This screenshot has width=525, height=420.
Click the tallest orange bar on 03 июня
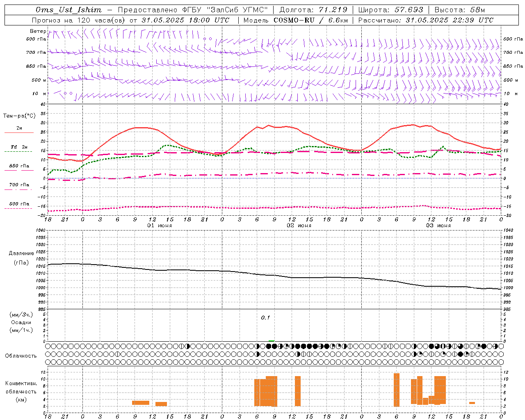click(397, 390)
